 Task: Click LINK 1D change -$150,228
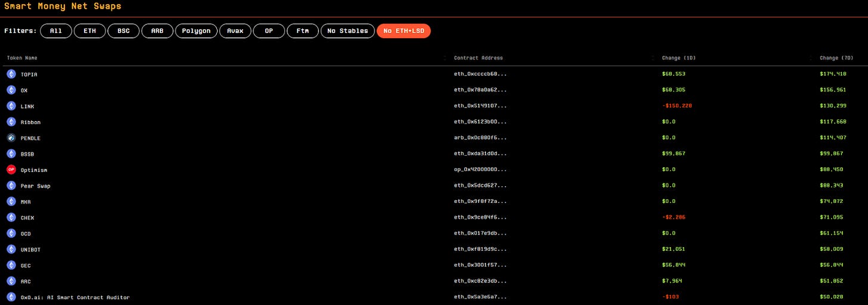[677, 106]
